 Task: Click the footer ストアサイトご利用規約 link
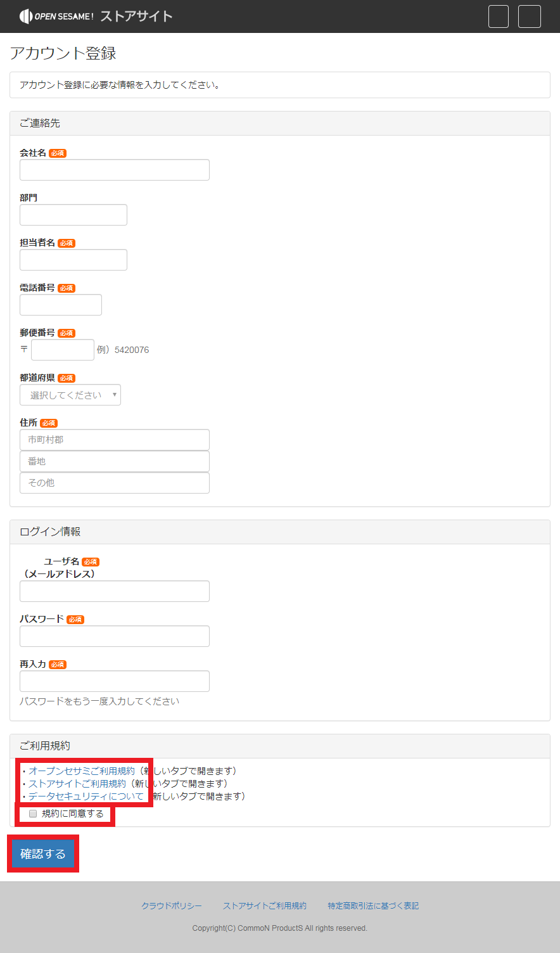click(x=265, y=906)
